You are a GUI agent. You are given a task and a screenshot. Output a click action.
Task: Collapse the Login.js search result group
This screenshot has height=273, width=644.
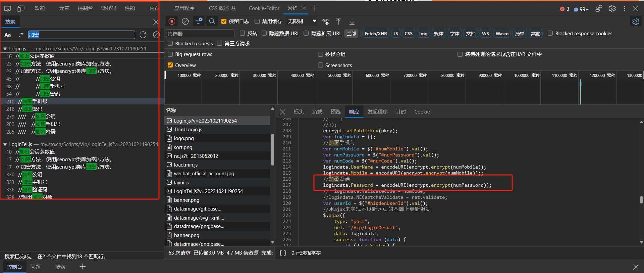5,49
